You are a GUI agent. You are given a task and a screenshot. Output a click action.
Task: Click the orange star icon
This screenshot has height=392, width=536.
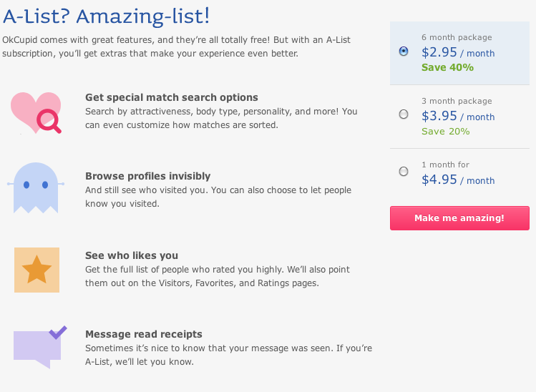[36, 270]
